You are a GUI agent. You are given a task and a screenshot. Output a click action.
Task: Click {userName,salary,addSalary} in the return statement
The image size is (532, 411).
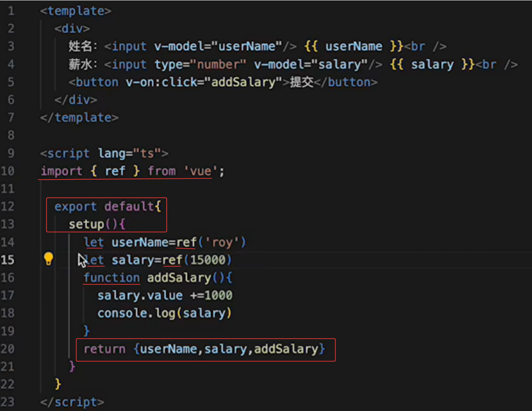[229, 349]
